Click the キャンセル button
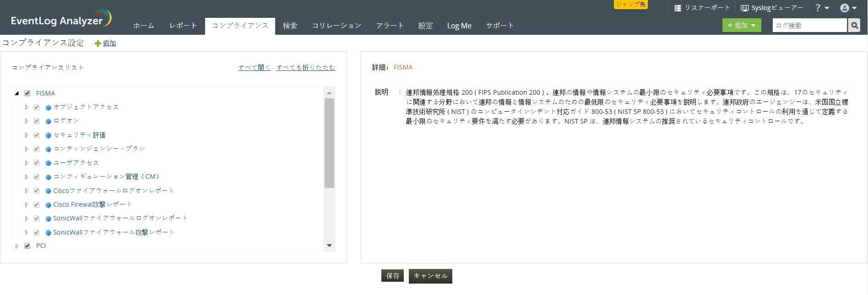Image resolution: width=868 pixels, height=295 pixels. coord(430,276)
